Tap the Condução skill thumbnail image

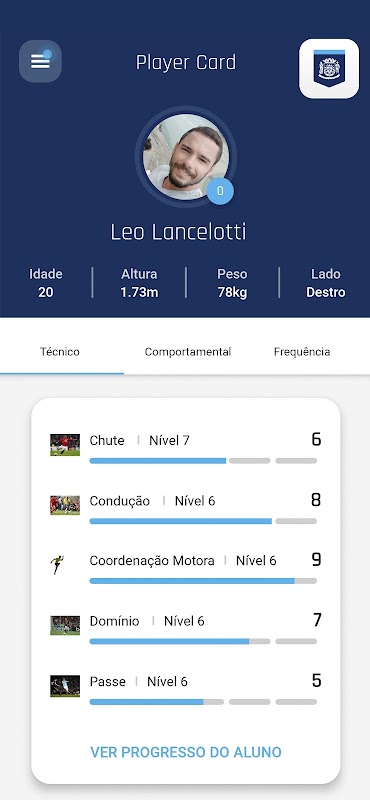coord(65,505)
